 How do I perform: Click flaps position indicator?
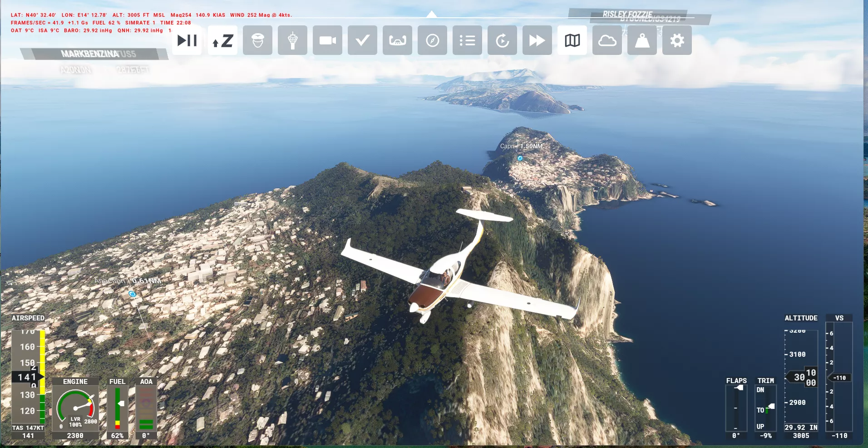tap(736, 408)
